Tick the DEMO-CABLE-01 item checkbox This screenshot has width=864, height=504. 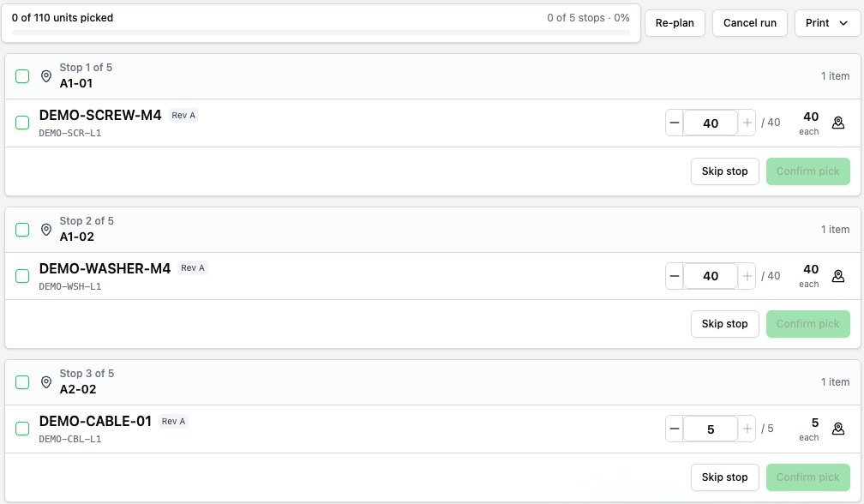(x=22, y=428)
